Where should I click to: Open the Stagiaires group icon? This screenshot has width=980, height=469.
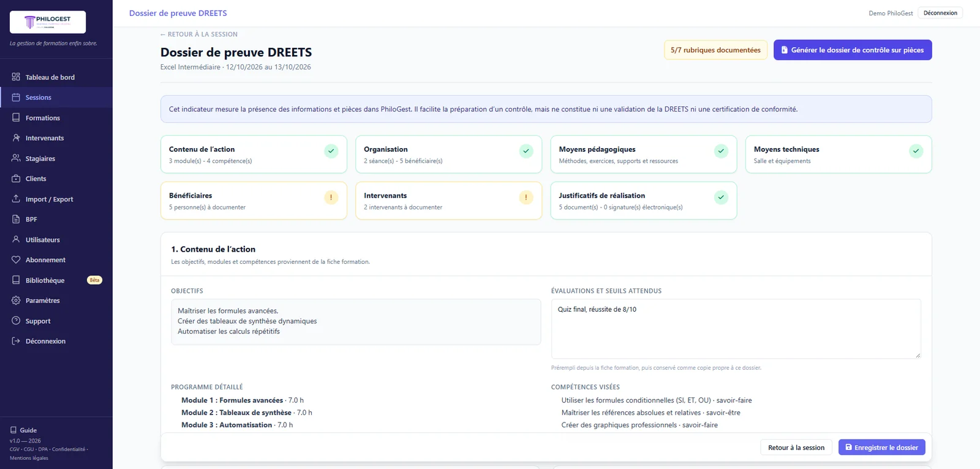[x=16, y=158]
